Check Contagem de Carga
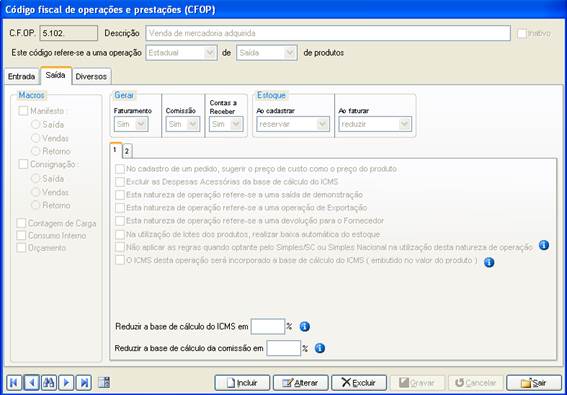 click(x=21, y=224)
